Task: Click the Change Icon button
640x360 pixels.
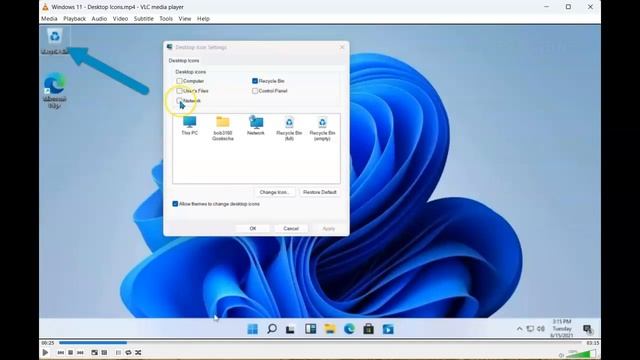Action: 275,192
